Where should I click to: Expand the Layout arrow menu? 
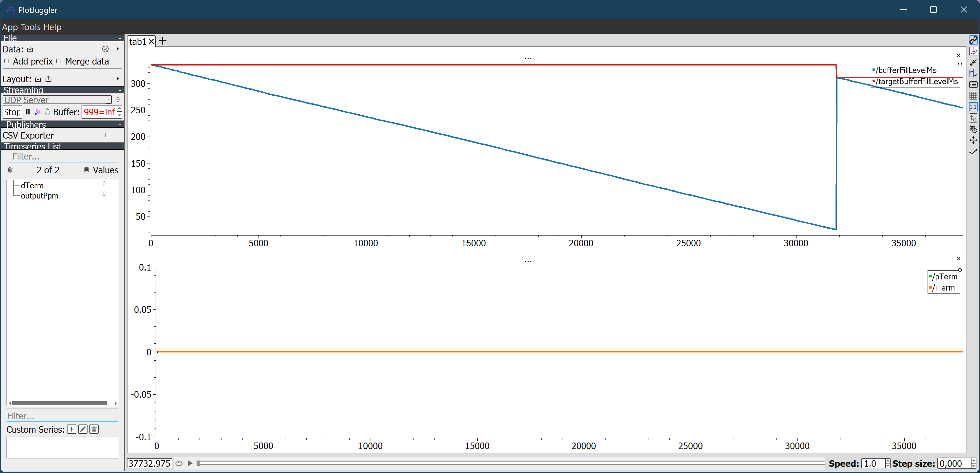(x=118, y=79)
